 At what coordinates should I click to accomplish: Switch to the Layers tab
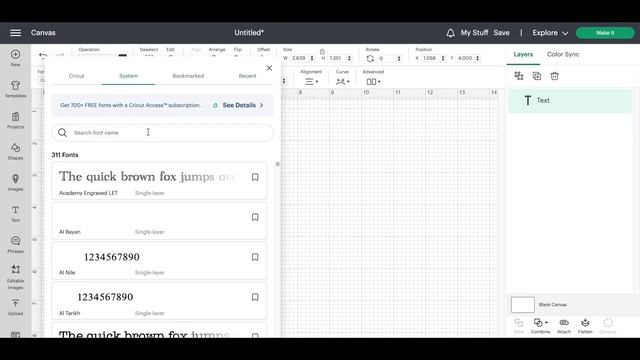523,54
